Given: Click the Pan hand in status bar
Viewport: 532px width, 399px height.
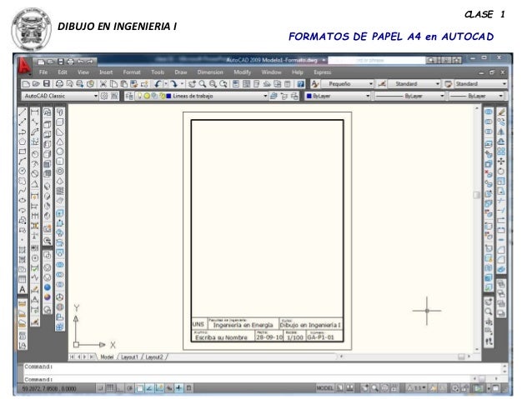Looking at the screenshot, I should [364, 388].
